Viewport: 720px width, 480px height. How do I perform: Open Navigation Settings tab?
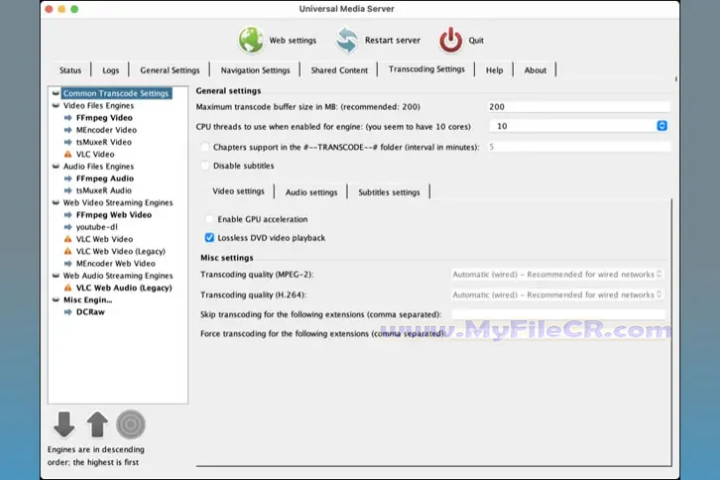255,70
